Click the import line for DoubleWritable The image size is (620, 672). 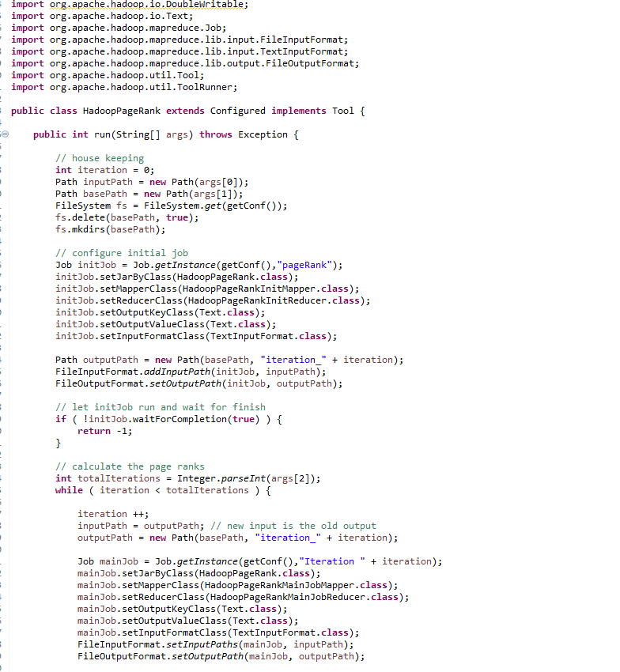point(130,4)
